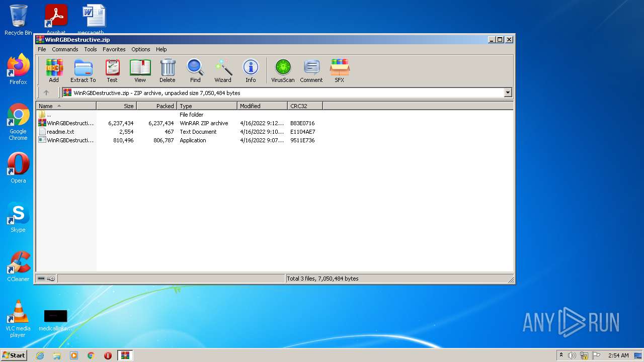Click the View file icon
Image resolution: width=644 pixels, height=362 pixels.
tap(140, 71)
